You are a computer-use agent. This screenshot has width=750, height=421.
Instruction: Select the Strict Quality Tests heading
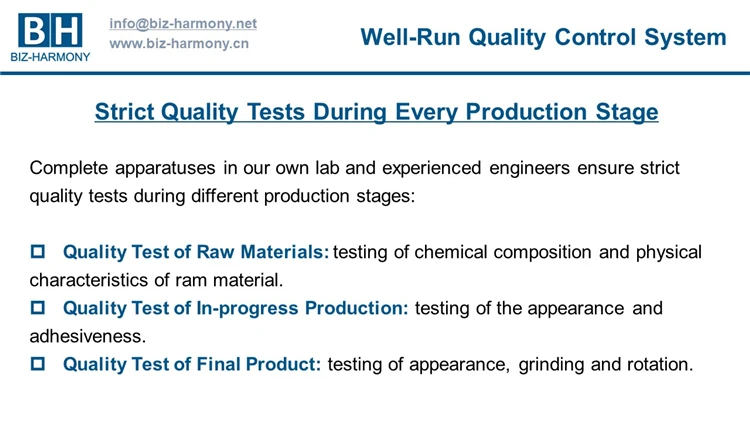376,112
